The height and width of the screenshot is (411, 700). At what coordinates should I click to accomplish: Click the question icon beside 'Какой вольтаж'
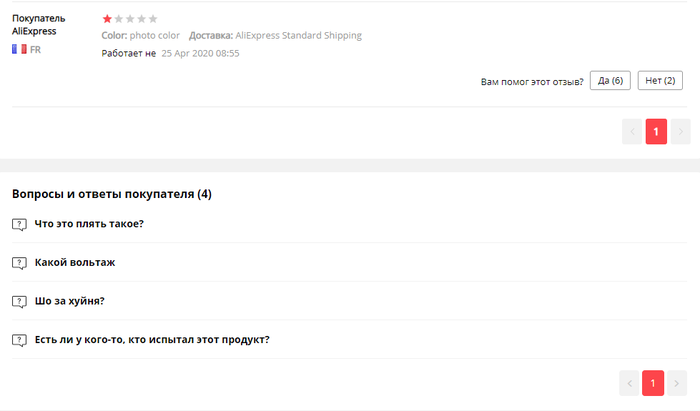coord(19,263)
